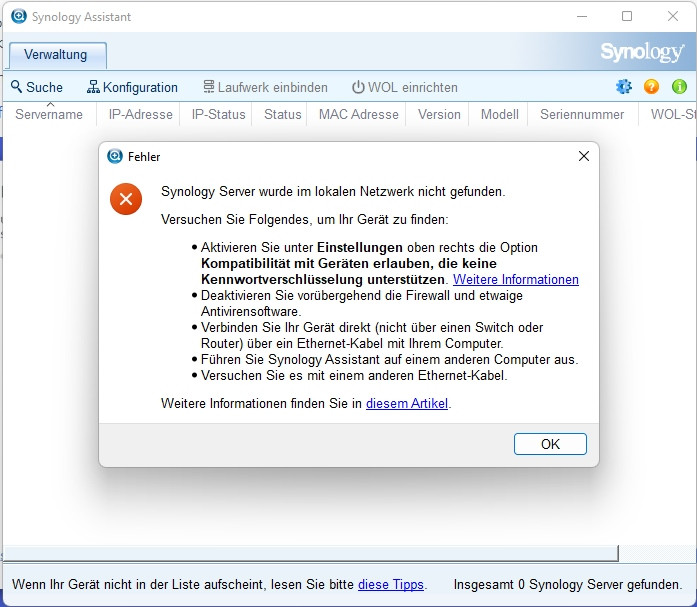Follow the diese Tipps link
Screen dimensions: 697x607
(390, 584)
